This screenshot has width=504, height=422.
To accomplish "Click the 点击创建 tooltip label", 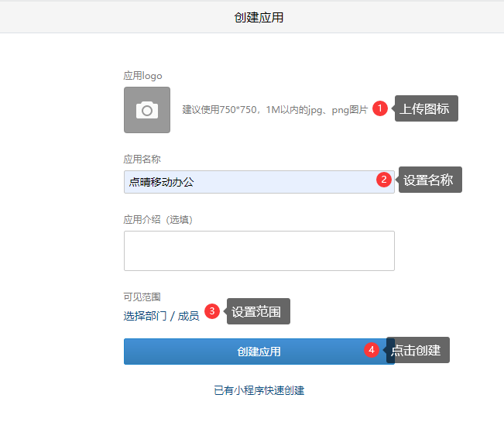I will click(418, 350).
